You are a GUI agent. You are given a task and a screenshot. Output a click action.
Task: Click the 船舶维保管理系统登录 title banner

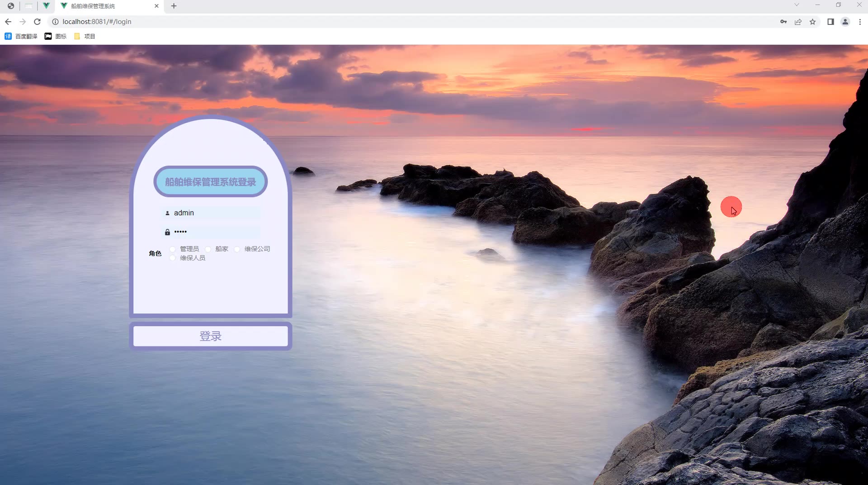click(211, 182)
